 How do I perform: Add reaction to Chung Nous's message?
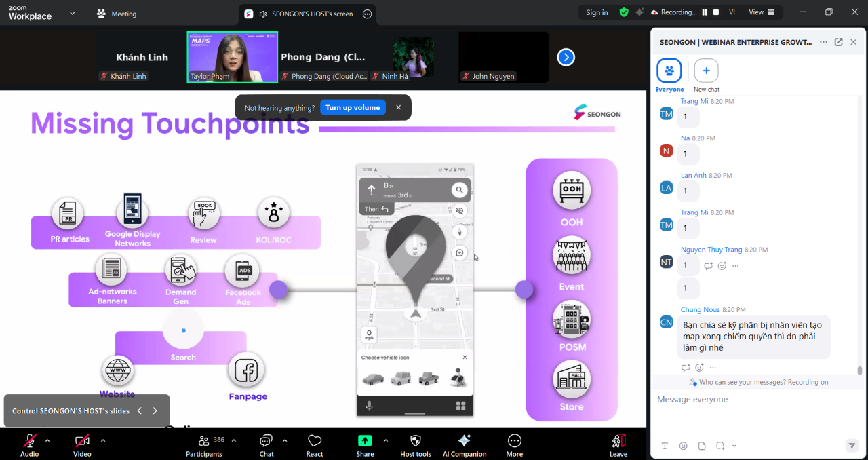(700, 368)
